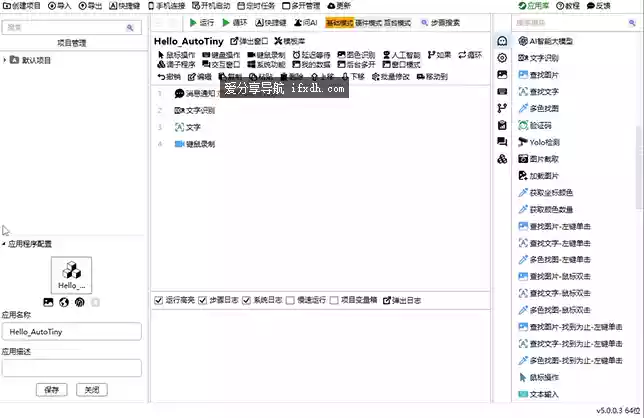The height and width of the screenshot is (418, 644).
Task: Switch to 基础模式 highlighted mode
Action: click(x=340, y=23)
